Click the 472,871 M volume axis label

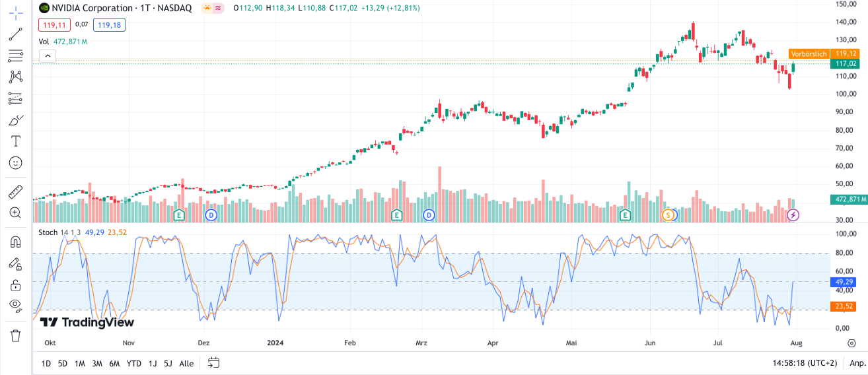(848, 199)
